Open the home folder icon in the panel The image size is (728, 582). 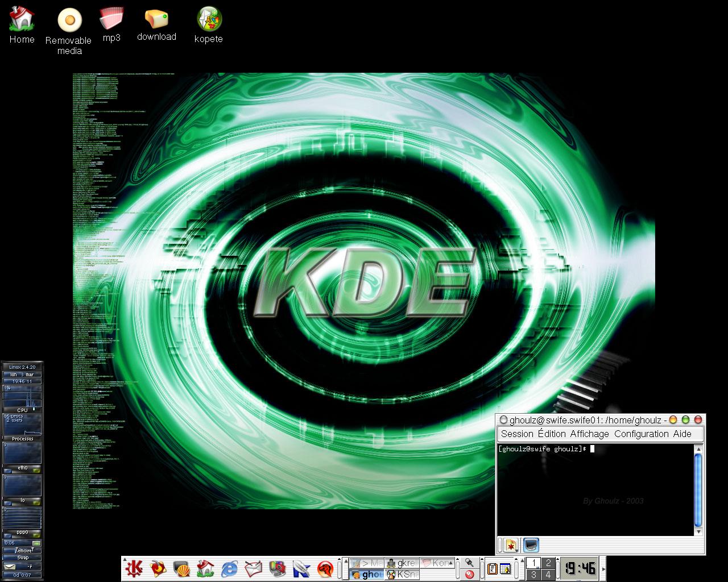coord(205,568)
